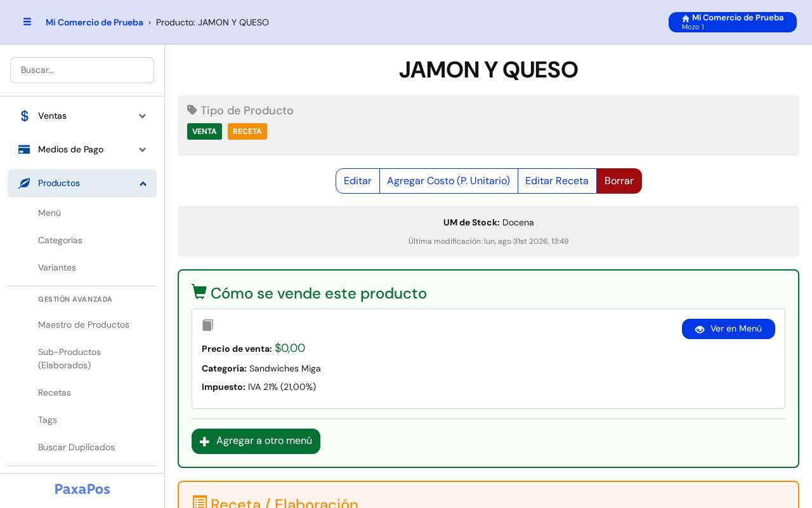Viewport: 812px width, 508px height.
Task: Click the shopping cart icon in sales heading
Action: (199, 291)
